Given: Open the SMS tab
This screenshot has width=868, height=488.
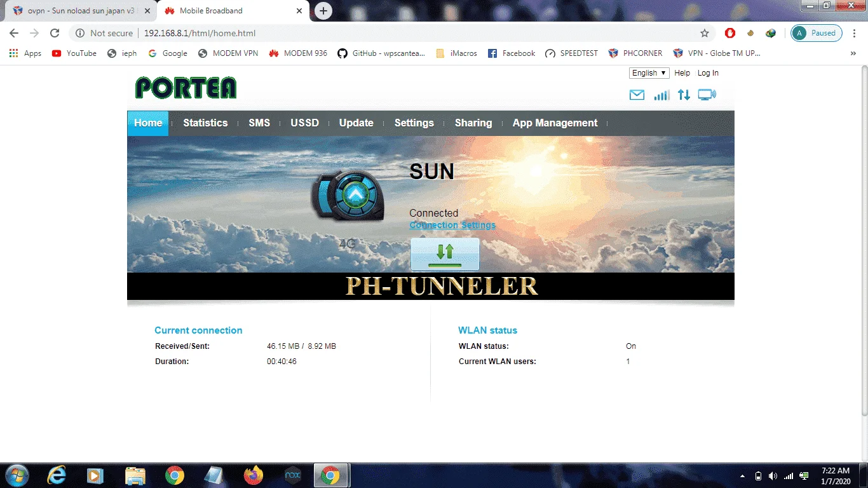Looking at the screenshot, I should [x=259, y=123].
